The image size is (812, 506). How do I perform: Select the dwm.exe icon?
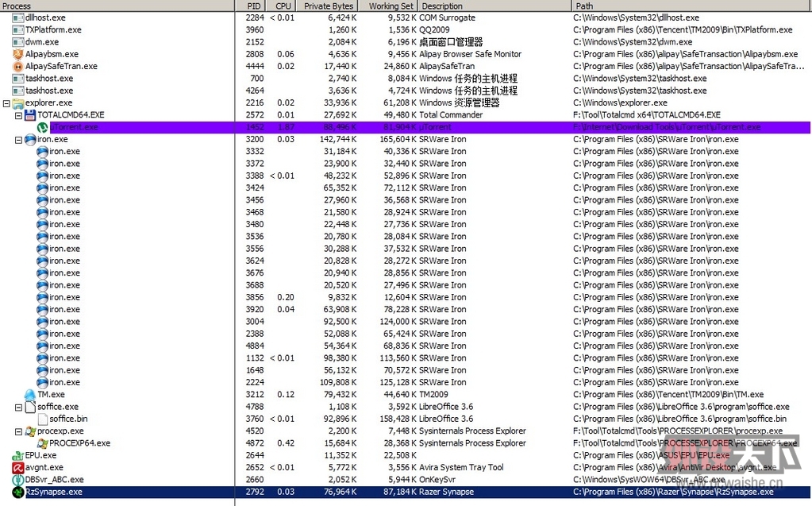pos(17,42)
